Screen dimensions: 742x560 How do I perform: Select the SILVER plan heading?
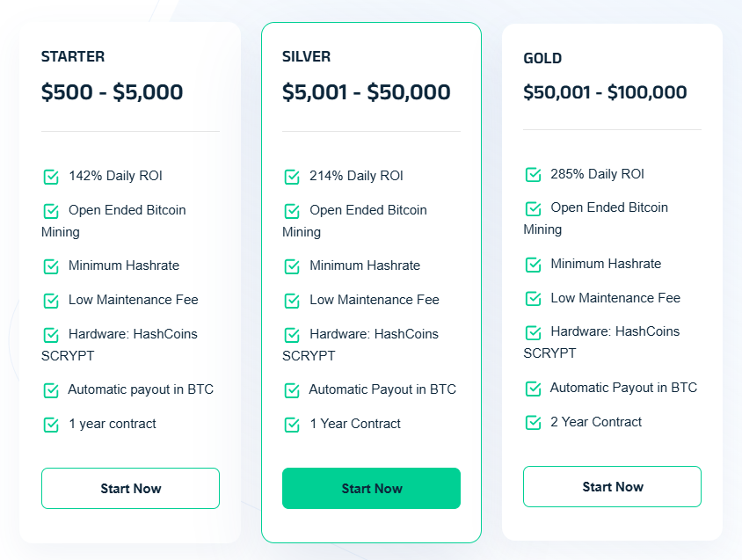point(307,57)
